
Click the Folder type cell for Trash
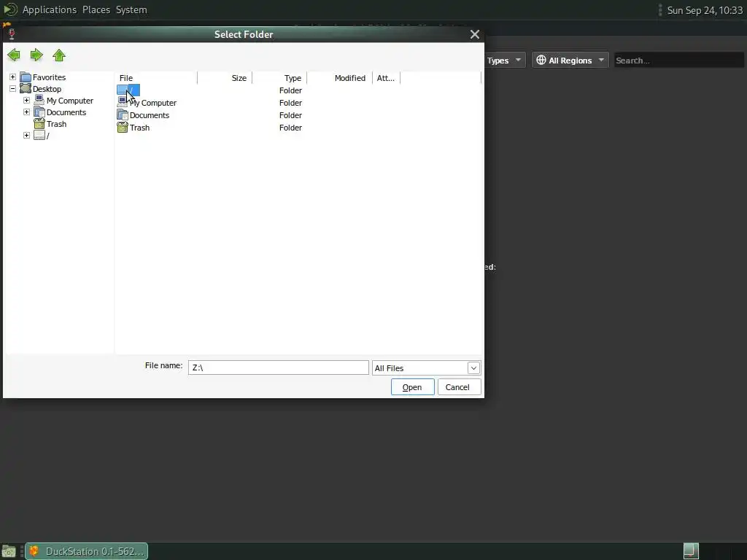point(290,128)
